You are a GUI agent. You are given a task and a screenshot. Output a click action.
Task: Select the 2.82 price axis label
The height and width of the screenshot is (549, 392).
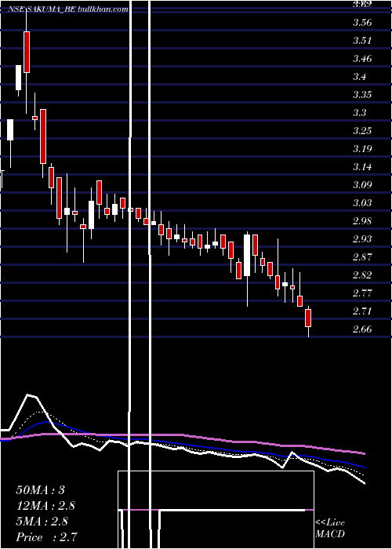pyautogui.click(x=362, y=274)
